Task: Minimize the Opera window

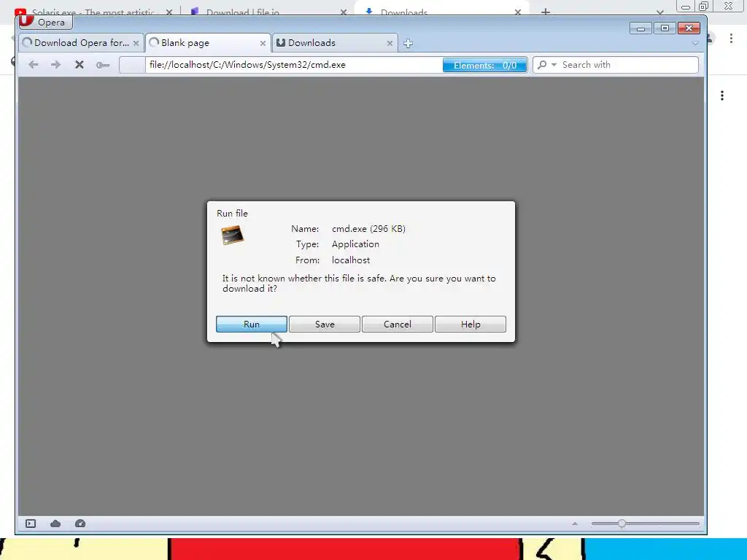Action: click(x=640, y=28)
